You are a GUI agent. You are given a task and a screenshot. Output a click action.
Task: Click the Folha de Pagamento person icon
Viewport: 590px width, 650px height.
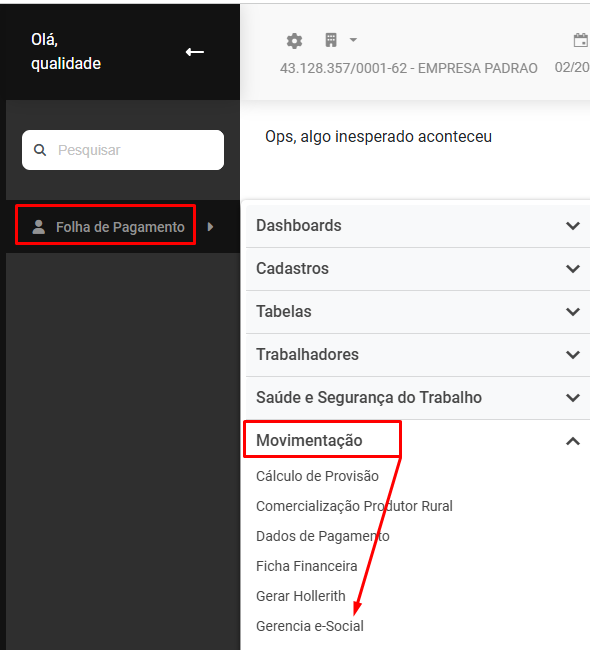39,227
